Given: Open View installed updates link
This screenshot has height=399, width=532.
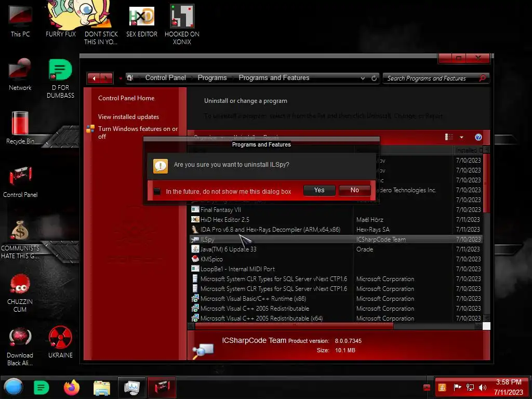Looking at the screenshot, I should (x=129, y=117).
